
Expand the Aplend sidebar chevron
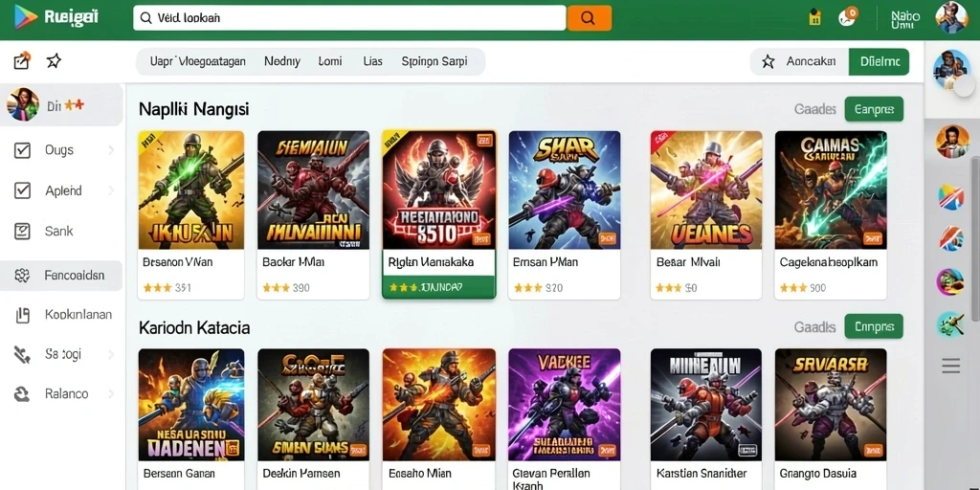pyautogui.click(x=111, y=190)
